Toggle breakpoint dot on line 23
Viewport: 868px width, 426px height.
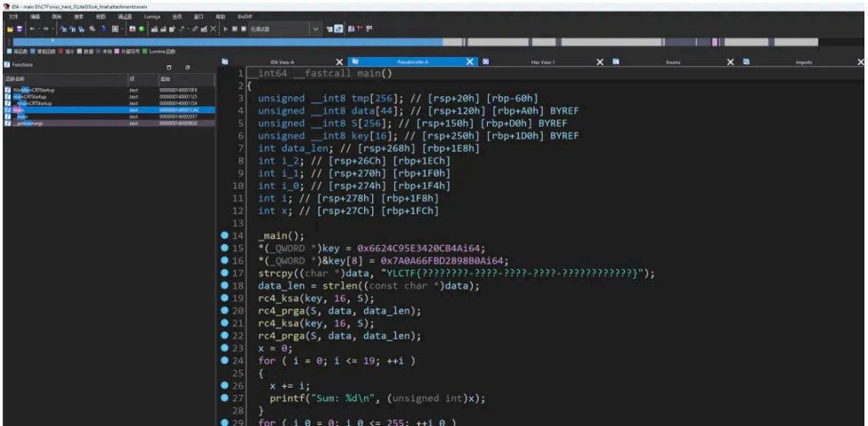[224, 348]
